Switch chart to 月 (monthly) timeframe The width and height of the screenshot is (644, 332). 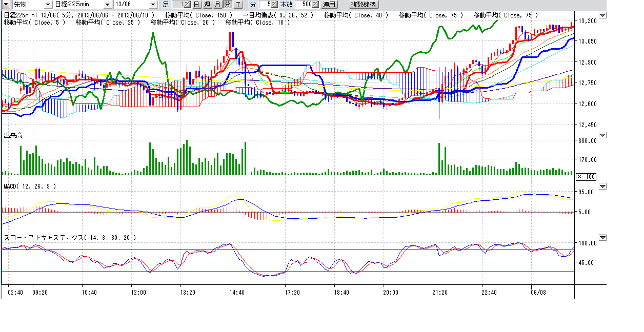(217, 5)
